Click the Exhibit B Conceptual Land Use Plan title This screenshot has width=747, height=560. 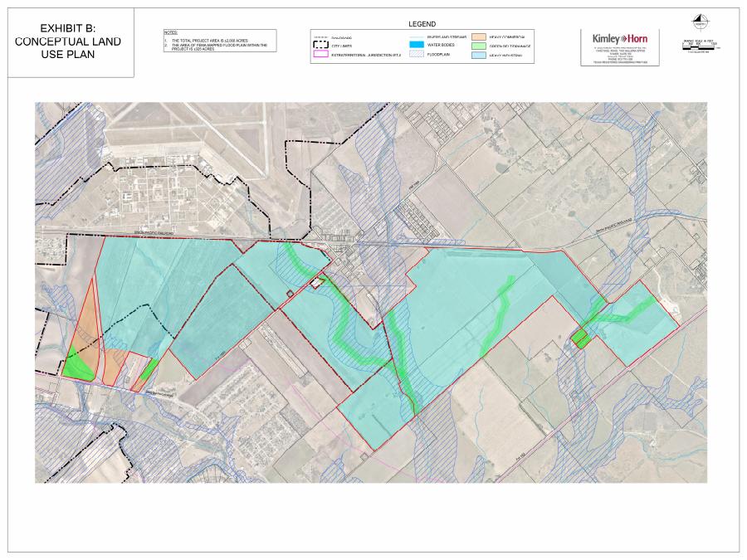pos(68,41)
